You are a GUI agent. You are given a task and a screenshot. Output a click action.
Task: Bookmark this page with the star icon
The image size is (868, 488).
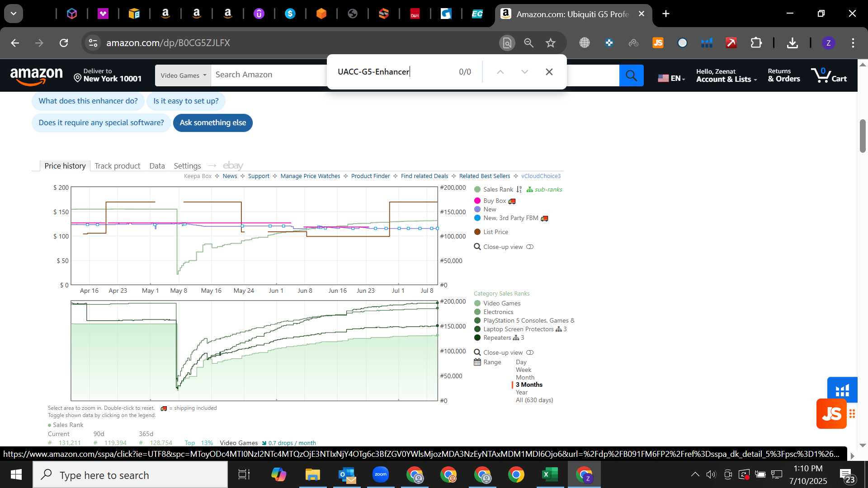click(550, 43)
